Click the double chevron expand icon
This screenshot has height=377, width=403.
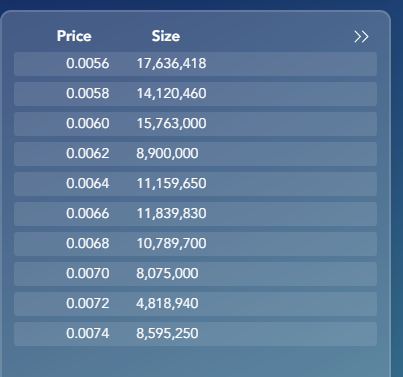pos(361,37)
